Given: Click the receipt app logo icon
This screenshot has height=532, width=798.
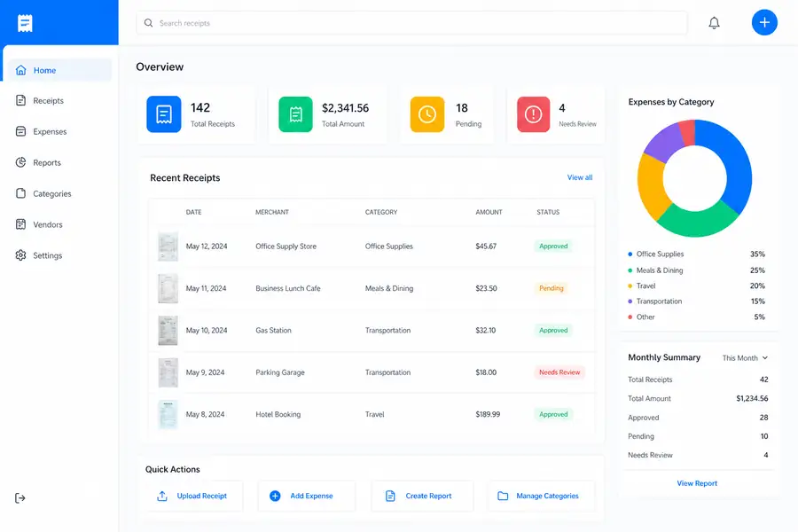Looking at the screenshot, I should tap(25, 23).
